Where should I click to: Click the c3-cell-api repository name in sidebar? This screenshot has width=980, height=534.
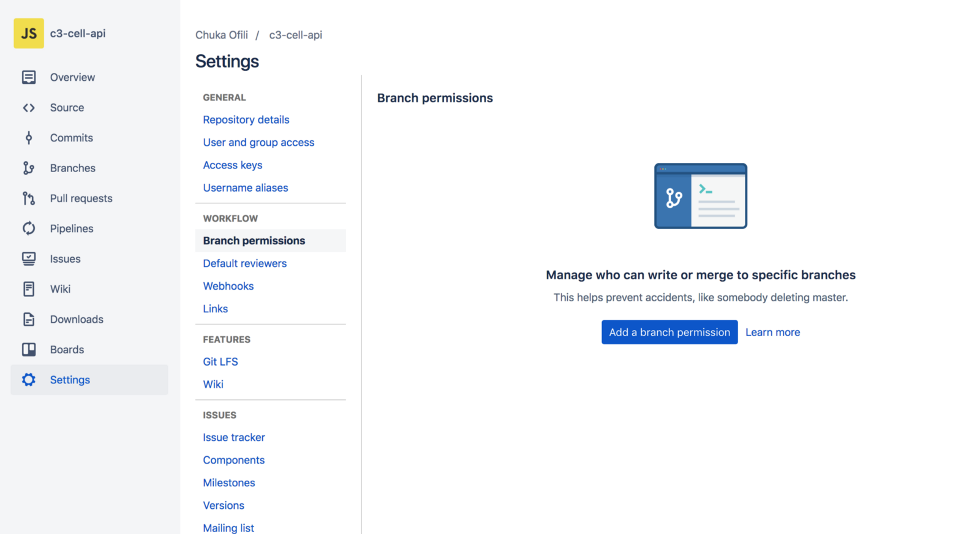coord(78,33)
